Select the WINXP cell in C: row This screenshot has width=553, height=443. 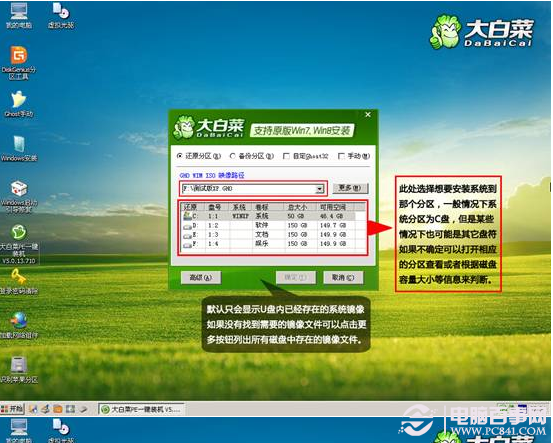click(241, 216)
